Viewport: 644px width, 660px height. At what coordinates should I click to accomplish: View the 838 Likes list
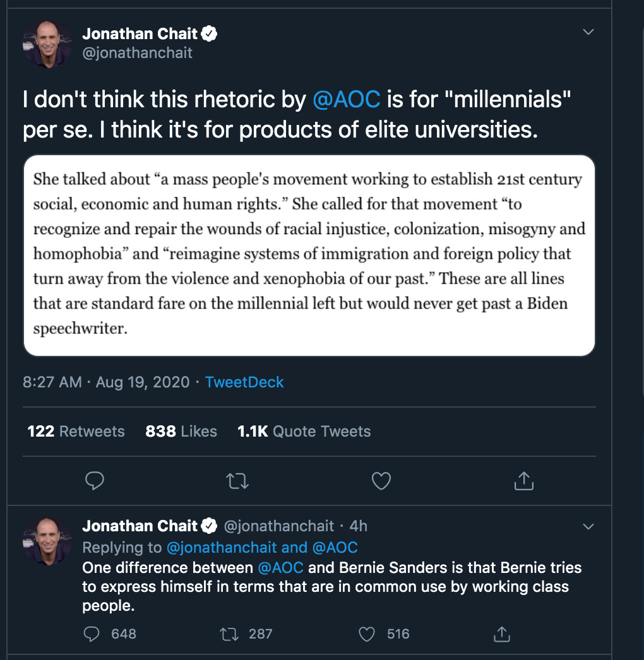(x=181, y=432)
